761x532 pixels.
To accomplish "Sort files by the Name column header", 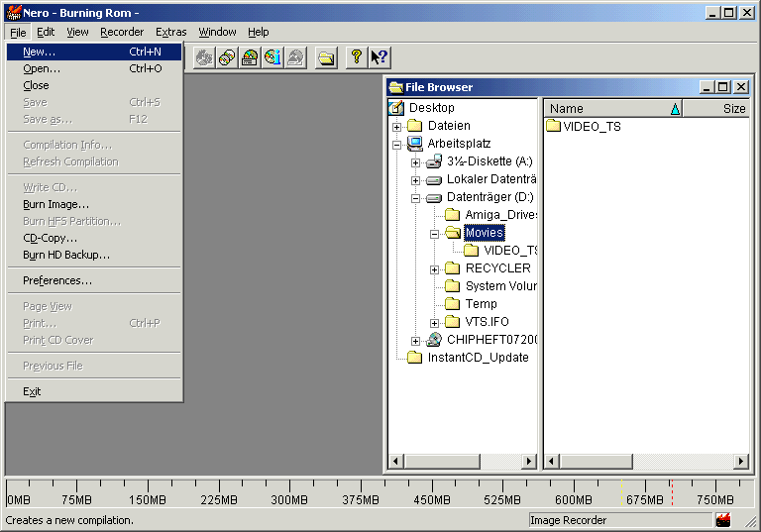I will tap(604, 109).
